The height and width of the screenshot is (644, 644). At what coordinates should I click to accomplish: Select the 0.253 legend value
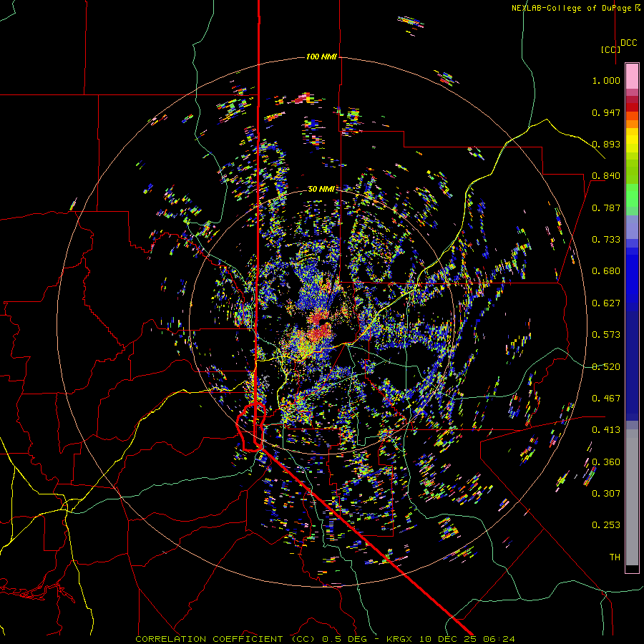tap(606, 525)
